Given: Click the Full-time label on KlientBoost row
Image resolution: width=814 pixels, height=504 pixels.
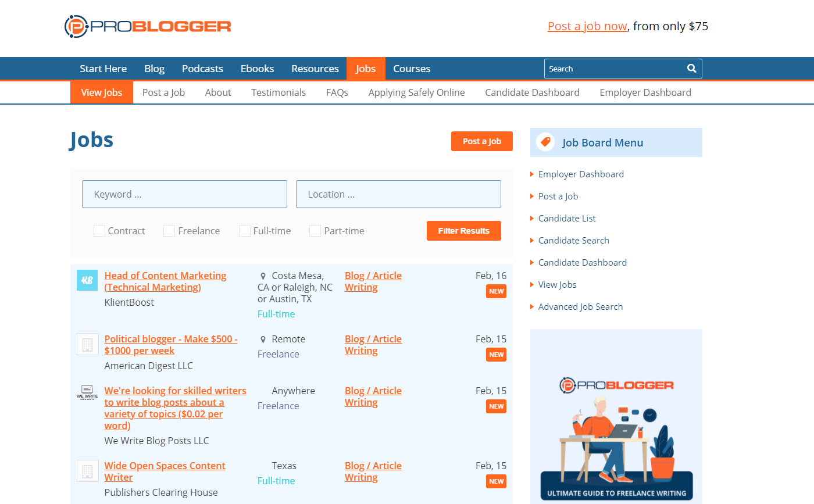Looking at the screenshot, I should 276,314.
